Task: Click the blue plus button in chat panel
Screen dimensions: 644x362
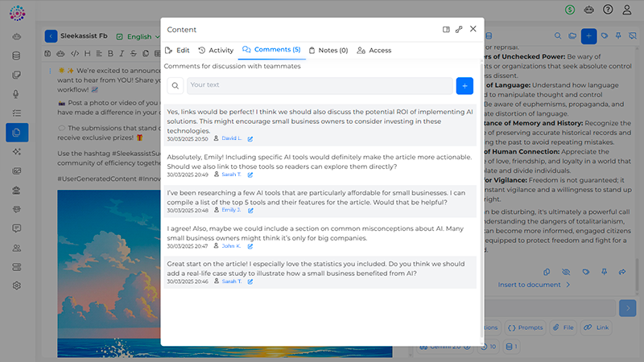Action: [x=588, y=36]
